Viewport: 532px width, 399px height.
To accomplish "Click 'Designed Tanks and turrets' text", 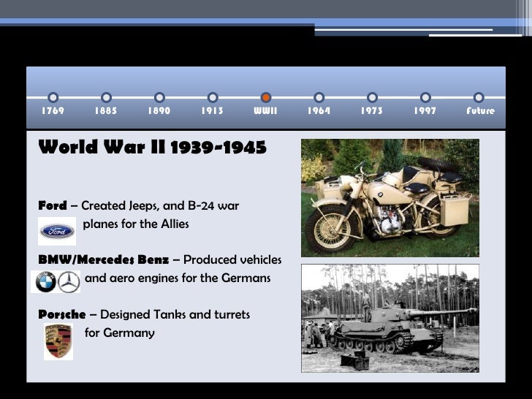I will tap(175, 314).
